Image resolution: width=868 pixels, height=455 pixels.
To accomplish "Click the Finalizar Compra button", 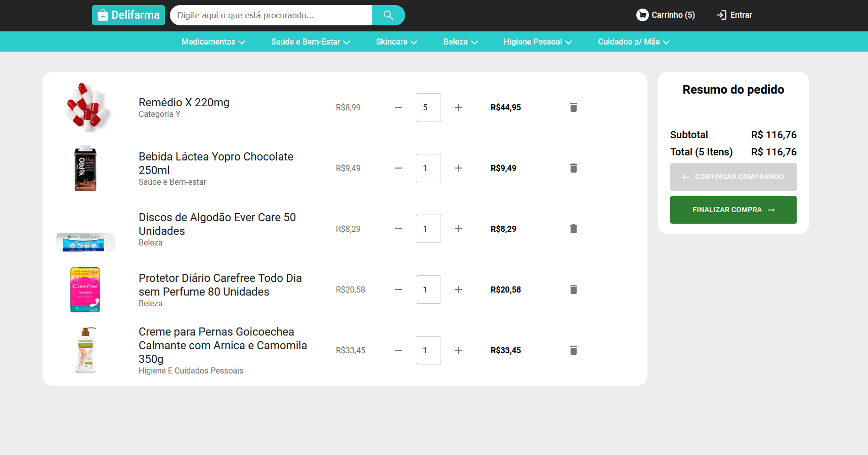I will click(733, 210).
